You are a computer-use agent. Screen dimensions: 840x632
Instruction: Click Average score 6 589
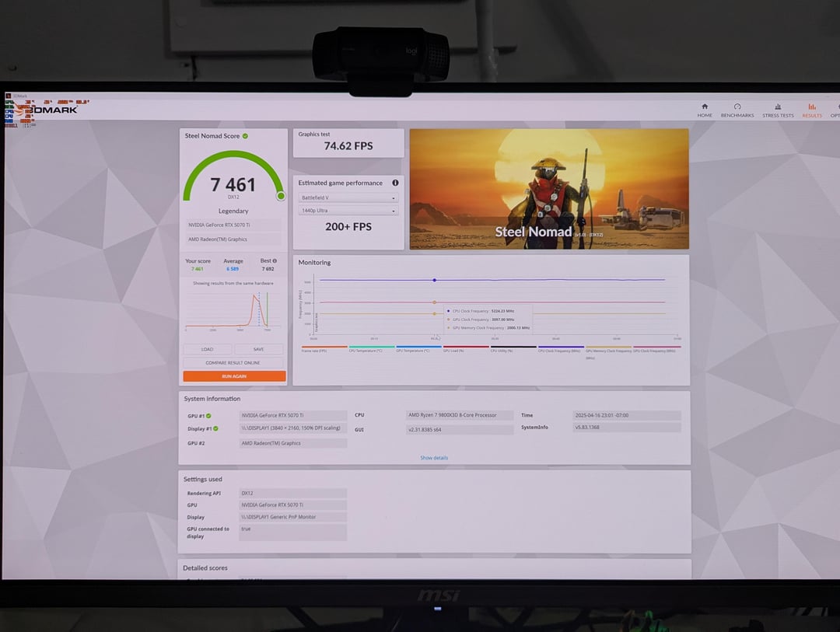233,269
